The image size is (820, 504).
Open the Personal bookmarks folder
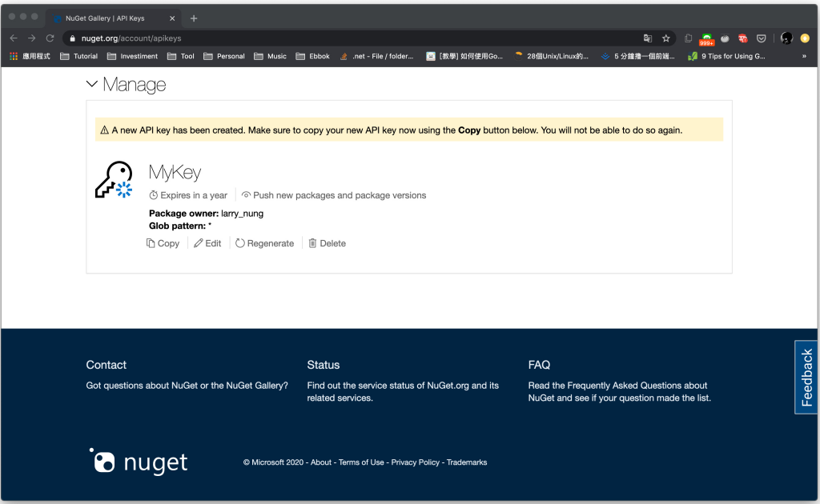click(224, 56)
